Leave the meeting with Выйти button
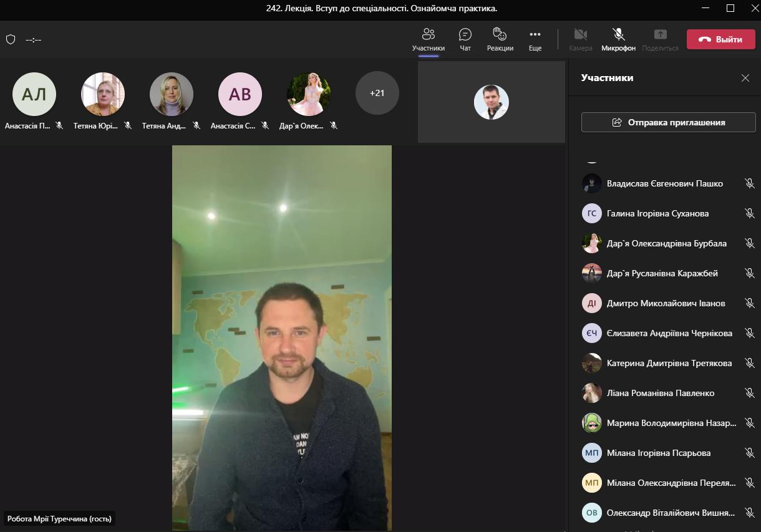The image size is (761, 532). 720,39
